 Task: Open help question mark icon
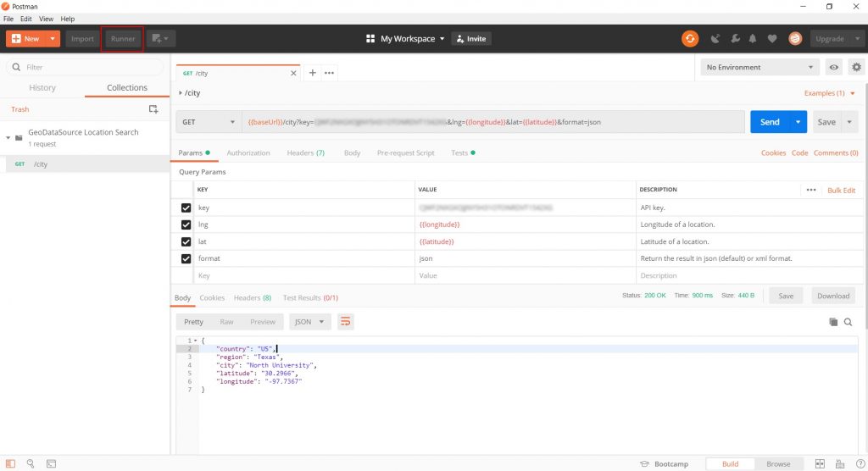tap(860, 464)
